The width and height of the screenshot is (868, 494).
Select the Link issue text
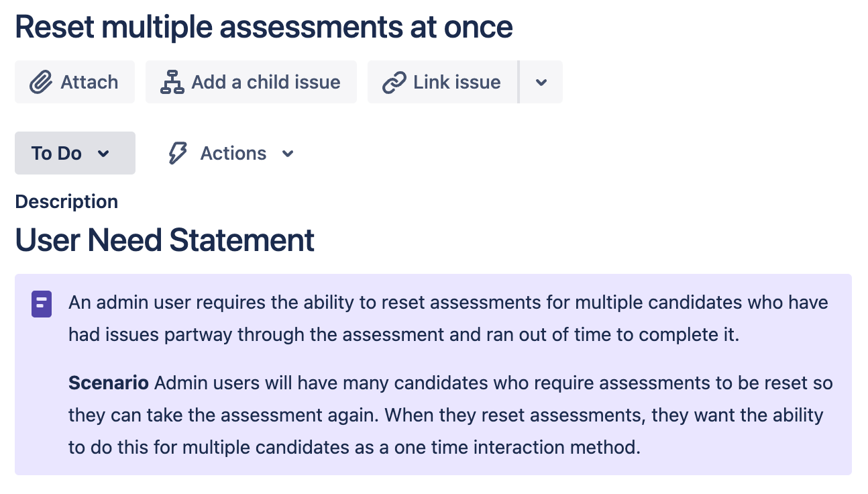(x=457, y=83)
